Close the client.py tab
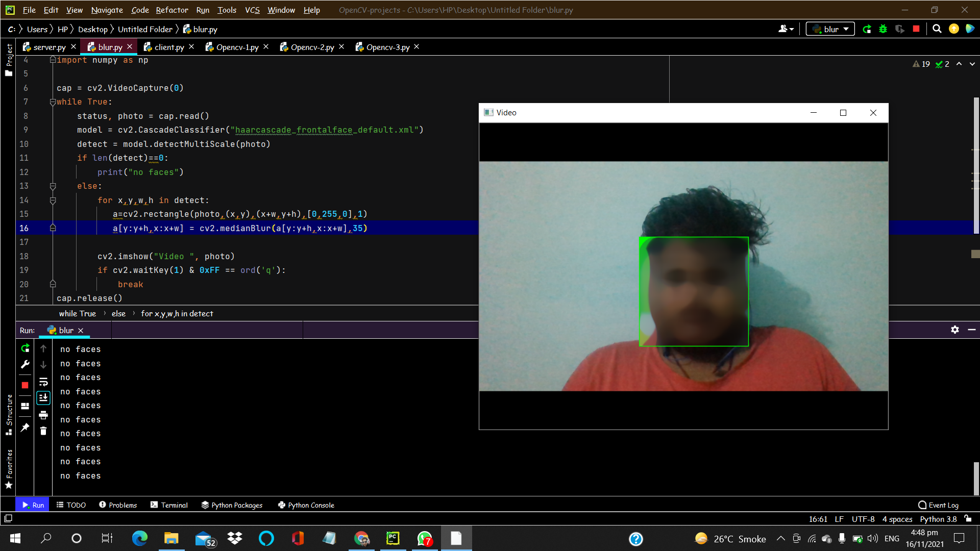980x551 pixels. click(191, 46)
